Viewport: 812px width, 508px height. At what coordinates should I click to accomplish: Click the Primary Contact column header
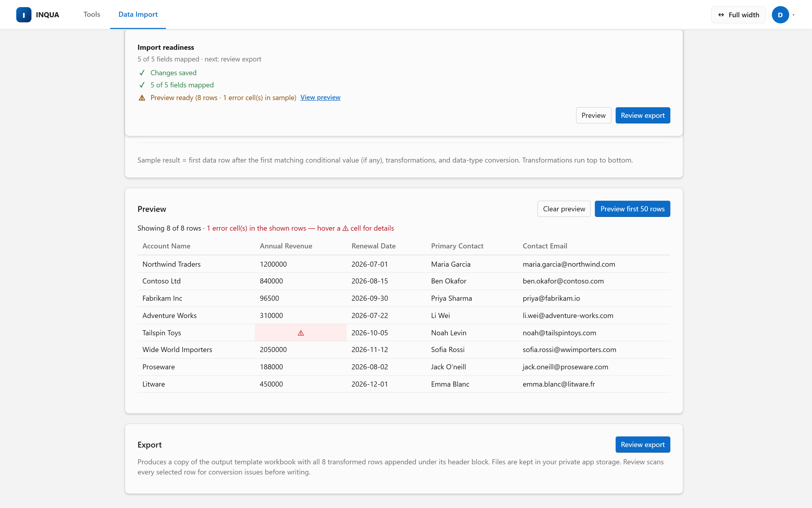pyautogui.click(x=457, y=246)
